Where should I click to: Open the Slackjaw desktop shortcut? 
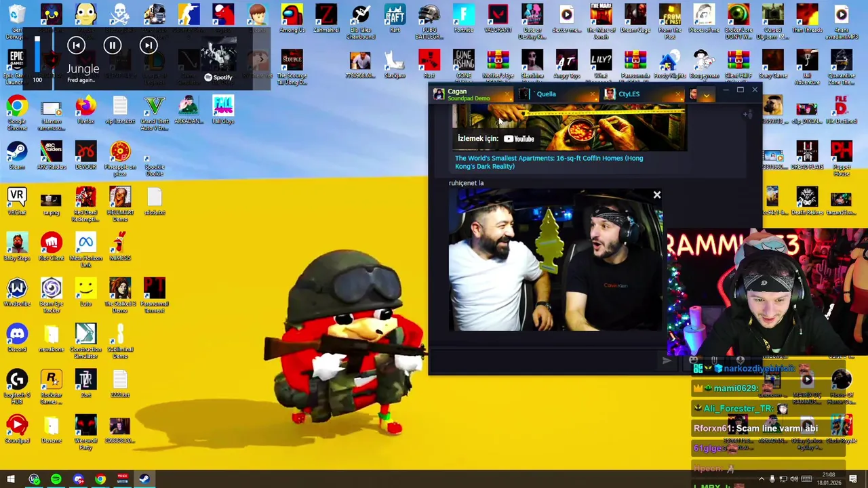click(x=395, y=64)
